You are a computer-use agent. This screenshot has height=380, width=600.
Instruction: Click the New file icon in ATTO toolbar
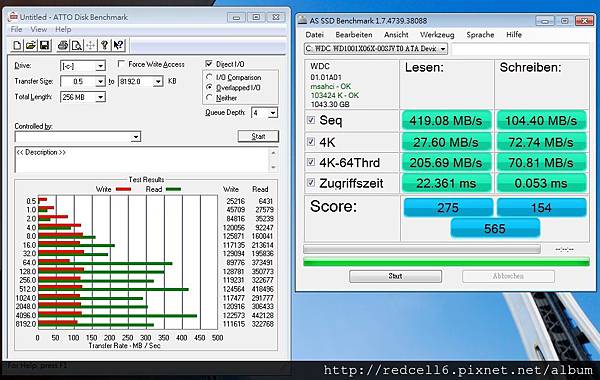coord(17,45)
